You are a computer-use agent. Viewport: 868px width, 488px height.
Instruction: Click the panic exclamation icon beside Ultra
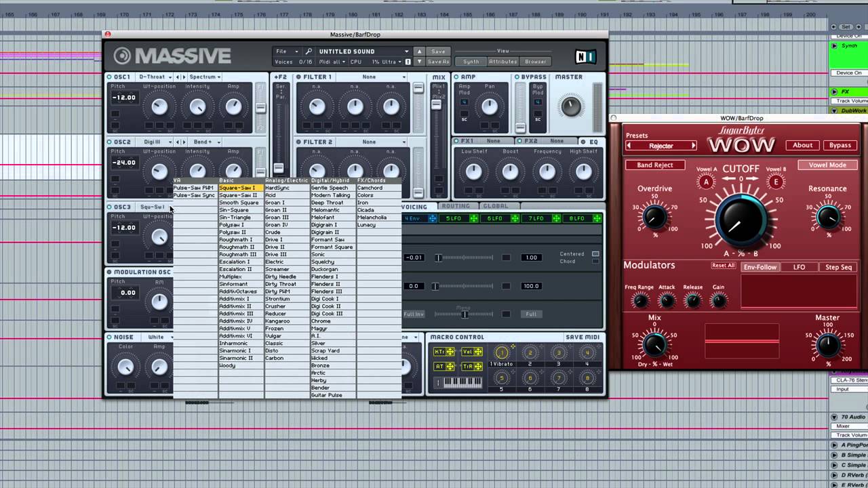pos(408,62)
